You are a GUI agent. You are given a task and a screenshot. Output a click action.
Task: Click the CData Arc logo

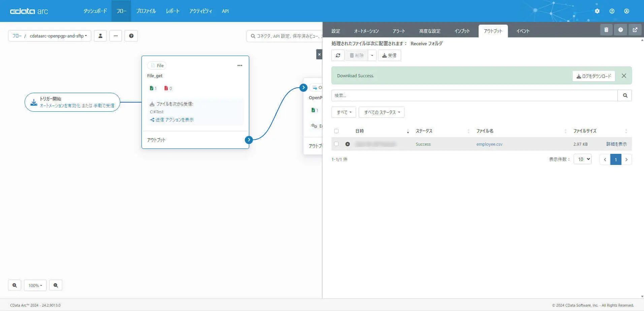29,11
